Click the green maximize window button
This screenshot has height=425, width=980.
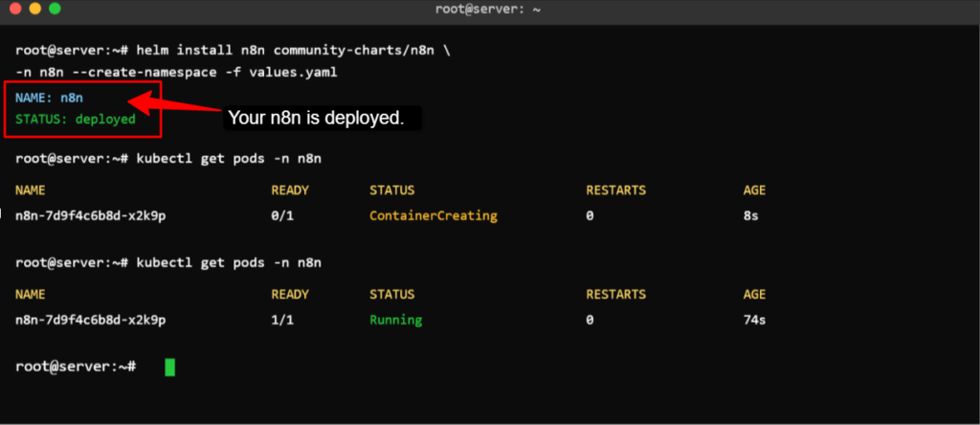(x=55, y=9)
